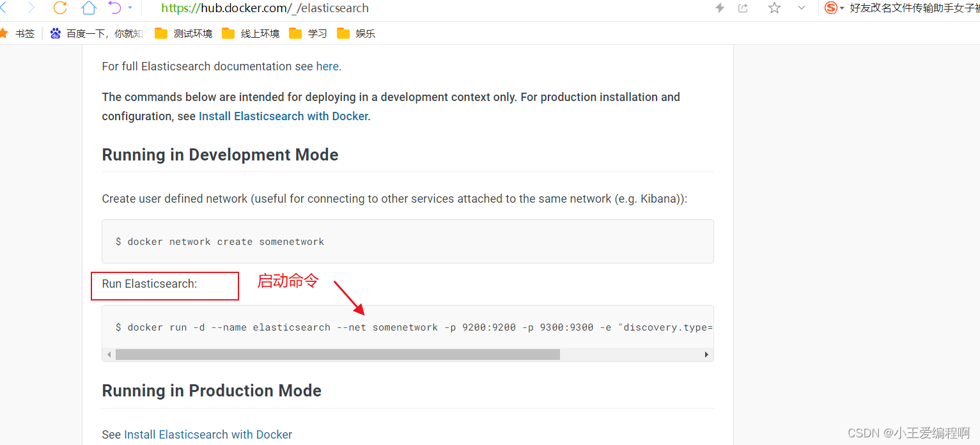Open the 百度一下 bookmark
The height and width of the screenshot is (445, 980).
tap(97, 33)
